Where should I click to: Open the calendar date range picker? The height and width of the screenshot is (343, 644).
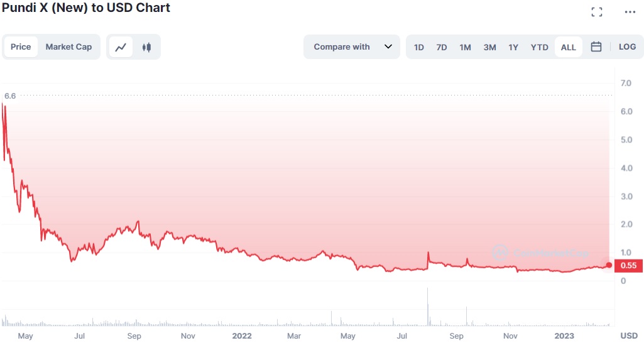click(596, 47)
